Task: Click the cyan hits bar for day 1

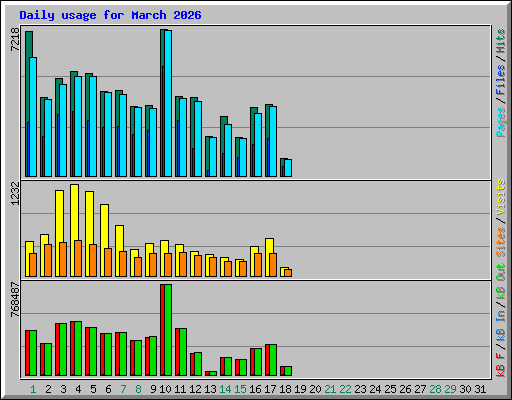Action: 33,117
